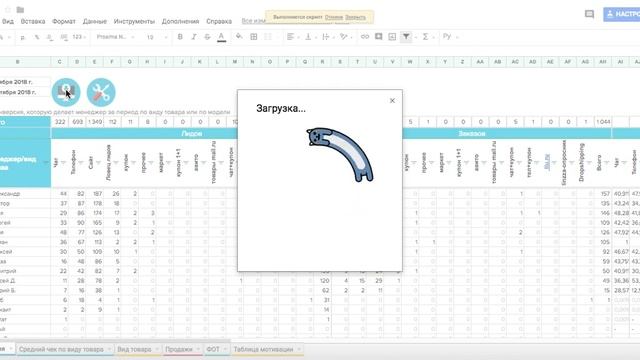Open the ФОТ tab dropdown arrow
The image size is (640, 360).
[225, 349]
